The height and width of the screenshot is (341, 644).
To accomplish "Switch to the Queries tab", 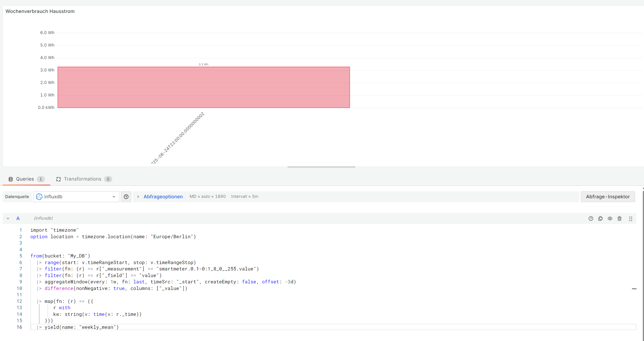I will click(25, 179).
